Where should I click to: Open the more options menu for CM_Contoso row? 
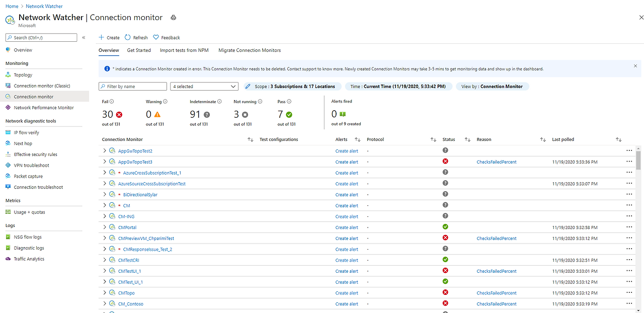(629, 303)
